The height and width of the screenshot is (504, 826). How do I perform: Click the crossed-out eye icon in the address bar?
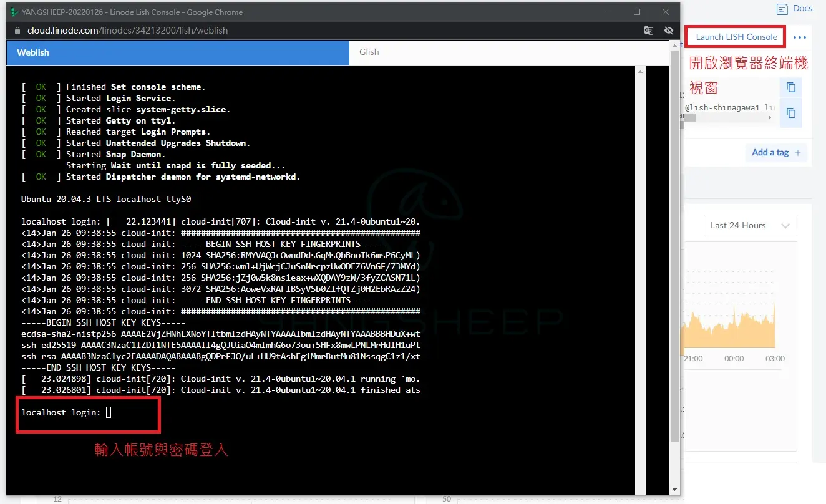[668, 31]
